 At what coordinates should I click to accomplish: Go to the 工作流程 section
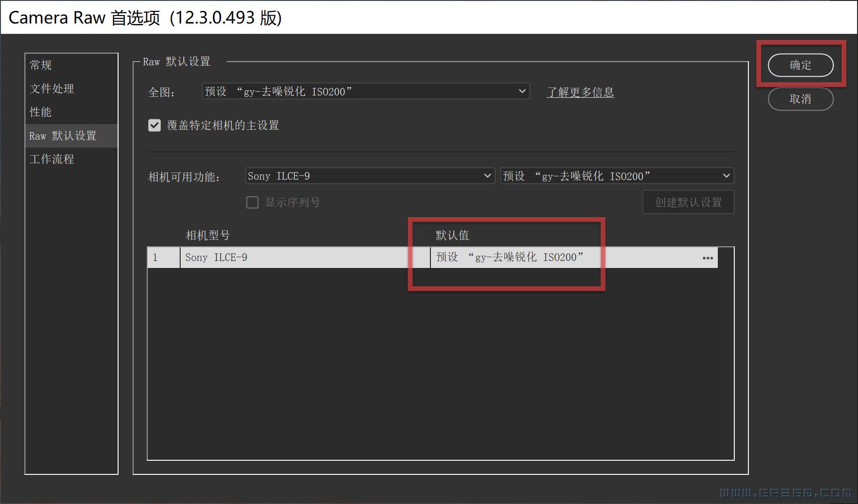click(x=52, y=159)
